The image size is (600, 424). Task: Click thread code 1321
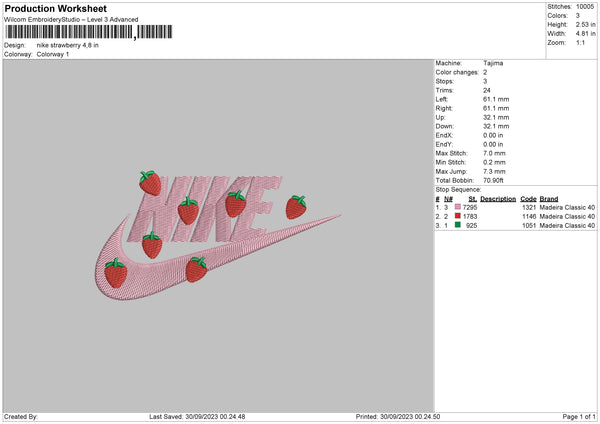point(529,207)
